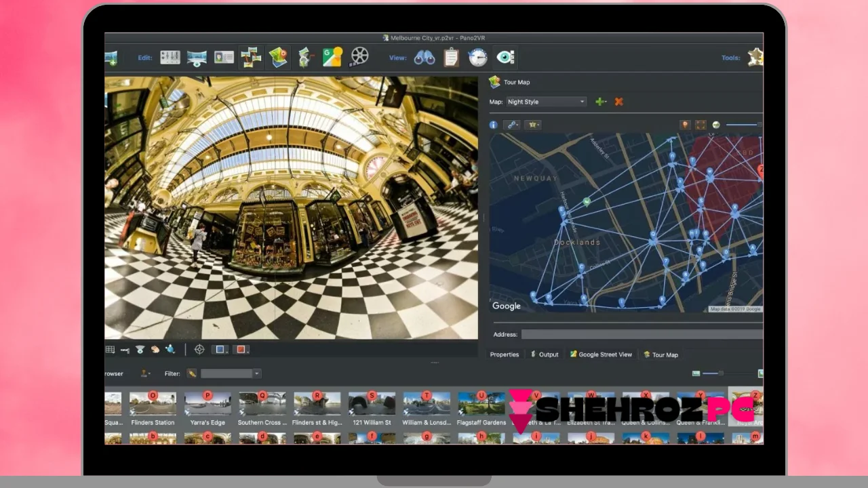The image size is (868, 488).
Task: Open the star dropdown above map
Action: pos(532,125)
